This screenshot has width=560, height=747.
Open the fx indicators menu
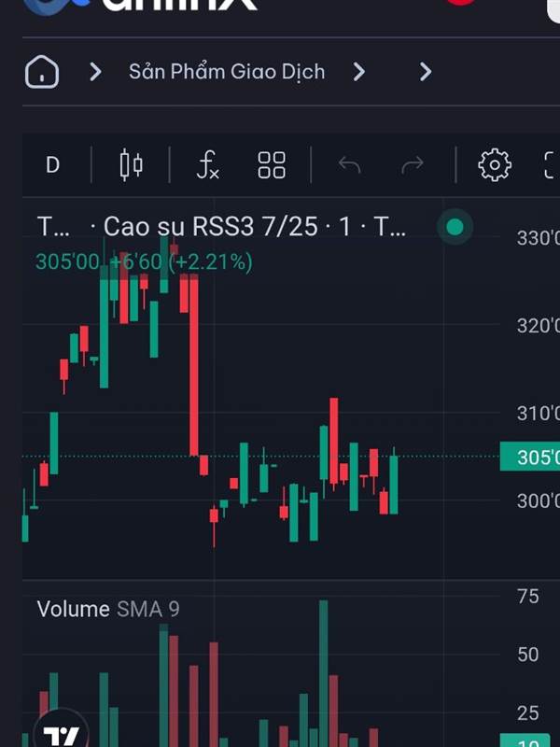[207, 165]
